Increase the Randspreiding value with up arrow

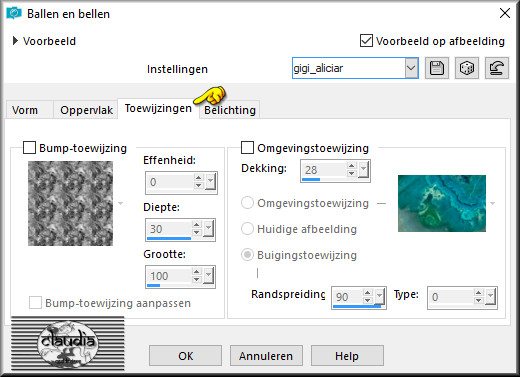(x=367, y=292)
